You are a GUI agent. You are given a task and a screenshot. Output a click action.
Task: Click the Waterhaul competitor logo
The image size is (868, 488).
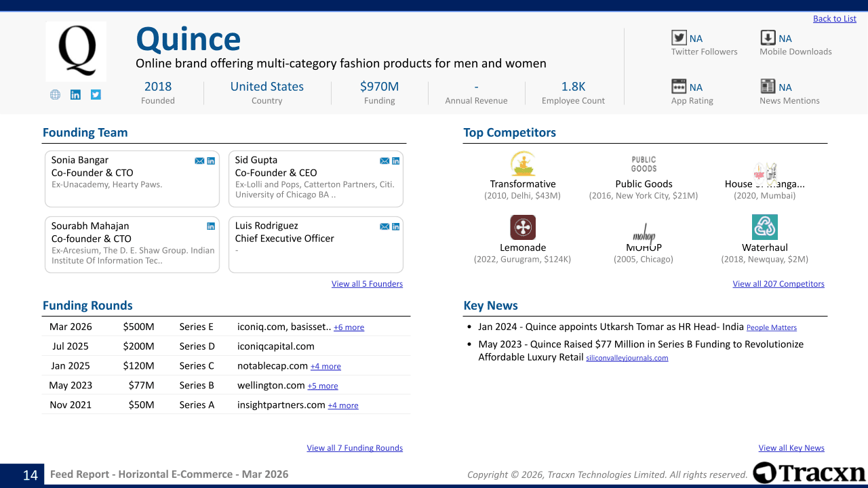(x=764, y=228)
